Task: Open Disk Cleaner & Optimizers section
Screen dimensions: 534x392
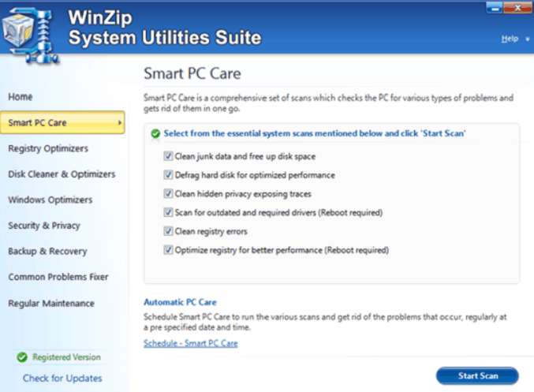Action: click(x=62, y=174)
